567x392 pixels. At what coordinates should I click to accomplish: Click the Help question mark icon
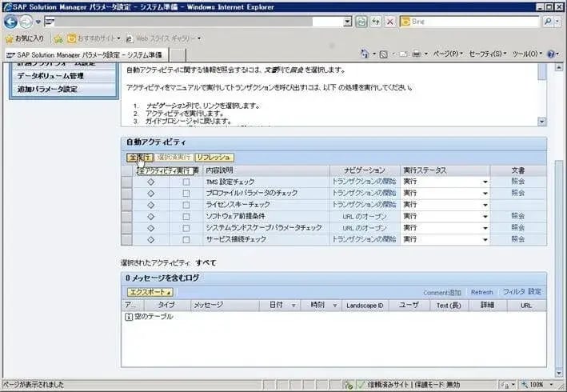[x=551, y=54]
